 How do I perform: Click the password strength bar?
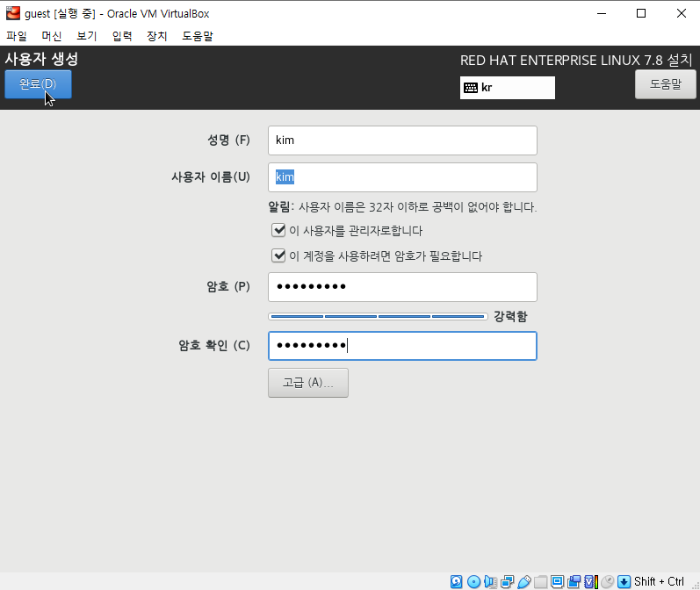click(x=378, y=316)
